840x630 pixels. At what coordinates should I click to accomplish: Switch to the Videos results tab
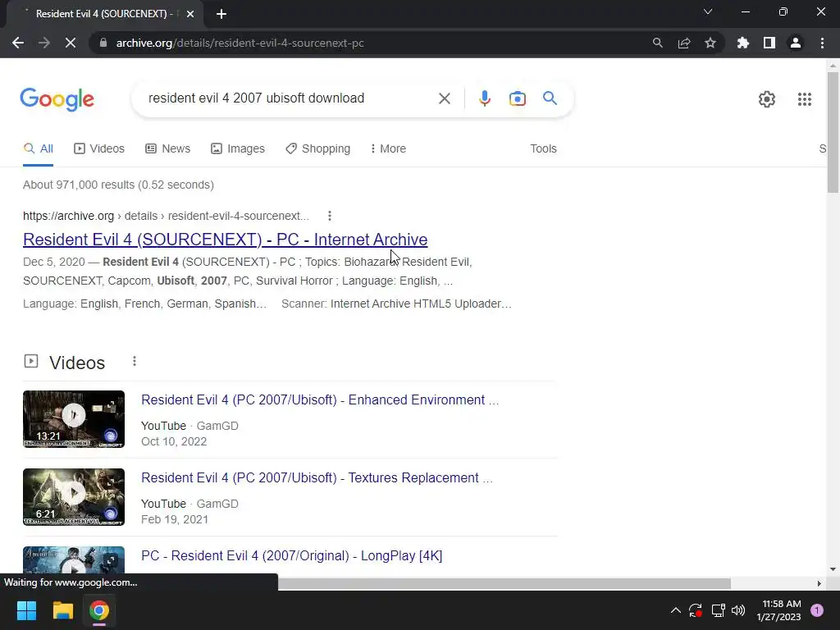click(98, 148)
